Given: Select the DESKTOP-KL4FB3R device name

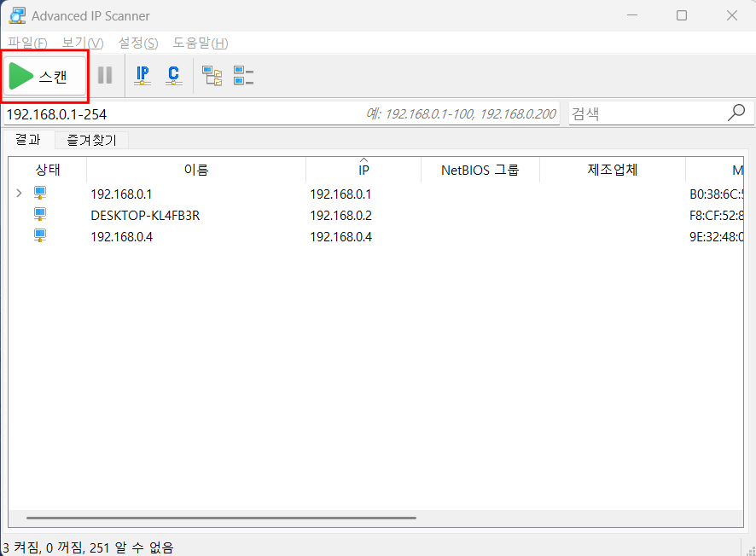Looking at the screenshot, I should 145,216.
